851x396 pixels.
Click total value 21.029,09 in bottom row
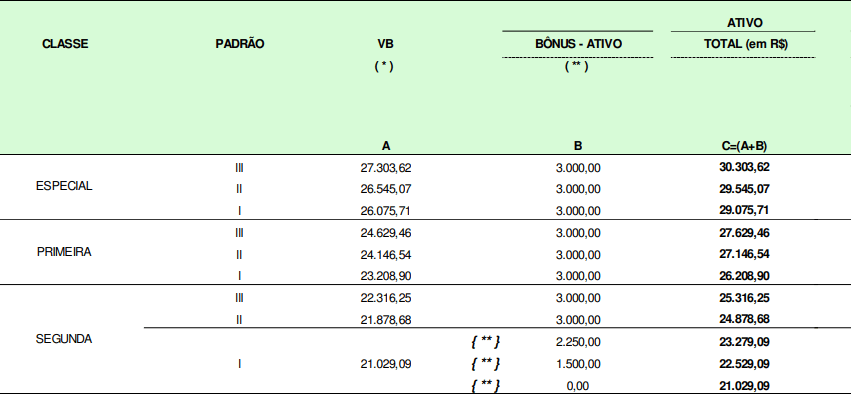coord(744,386)
